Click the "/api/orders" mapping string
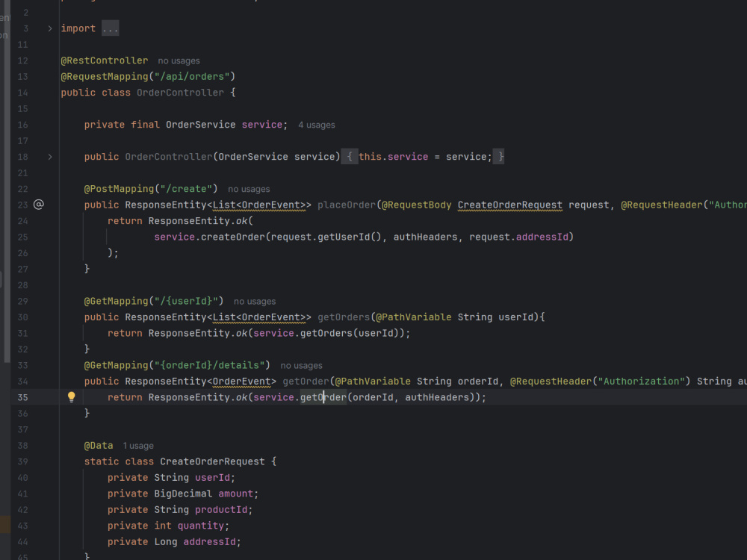The image size is (747, 560). tap(191, 77)
